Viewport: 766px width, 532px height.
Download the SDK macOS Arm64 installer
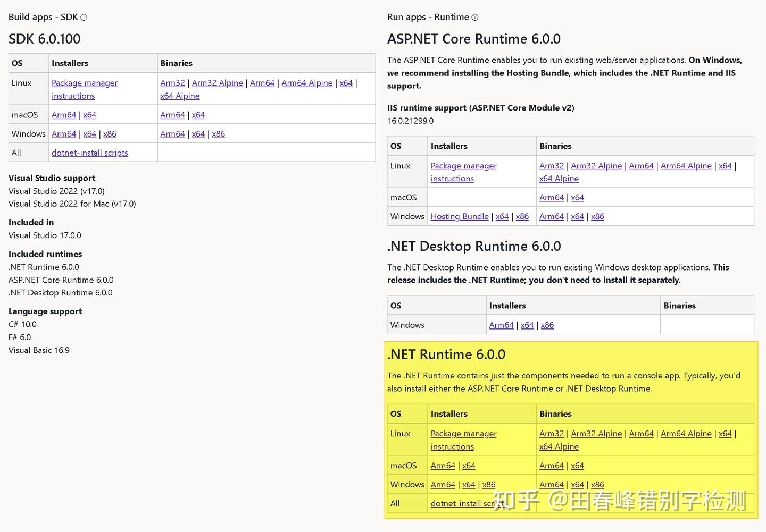point(64,115)
